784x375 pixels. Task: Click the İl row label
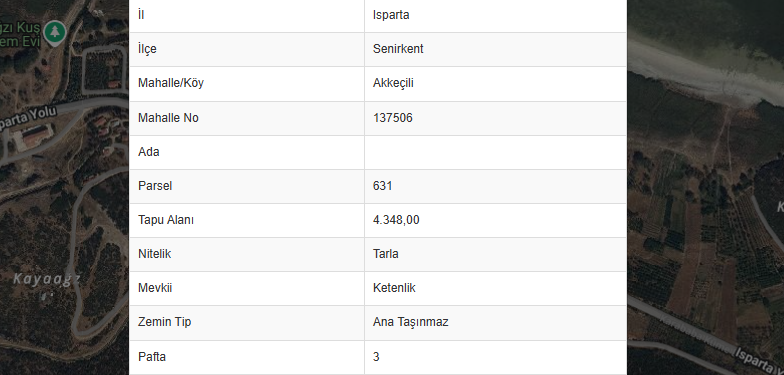(x=141, y=15)
